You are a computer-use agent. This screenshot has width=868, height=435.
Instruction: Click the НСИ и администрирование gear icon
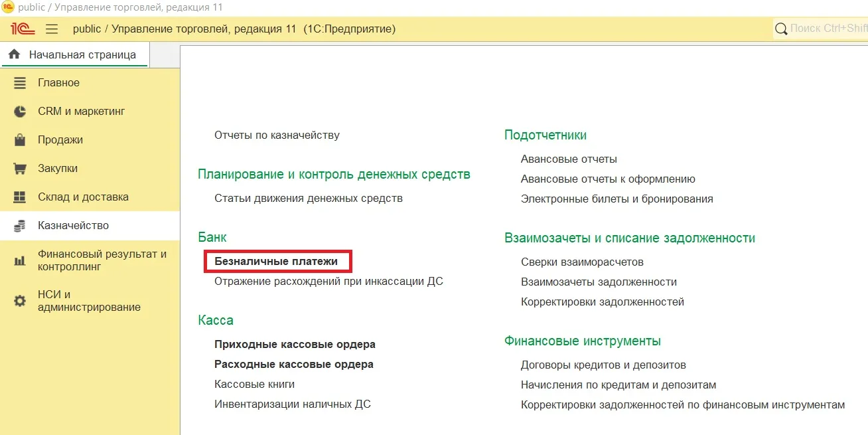[20, 301]
